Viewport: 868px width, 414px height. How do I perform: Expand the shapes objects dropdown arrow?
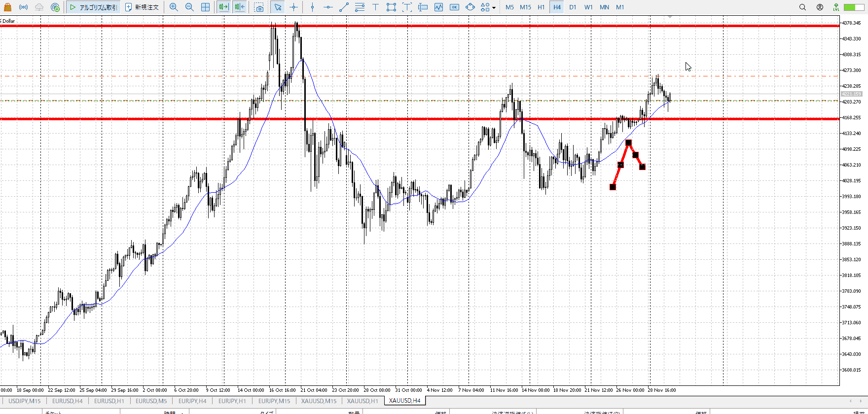494,8
